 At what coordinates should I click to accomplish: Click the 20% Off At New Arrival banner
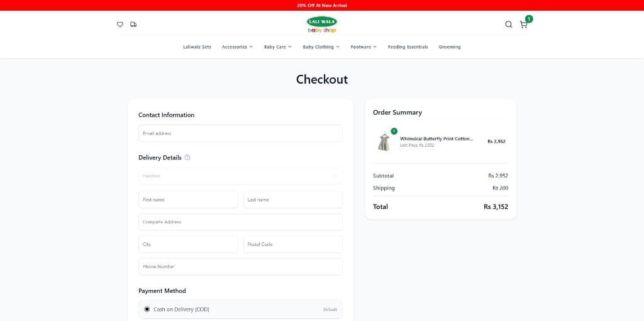(322, 5)
